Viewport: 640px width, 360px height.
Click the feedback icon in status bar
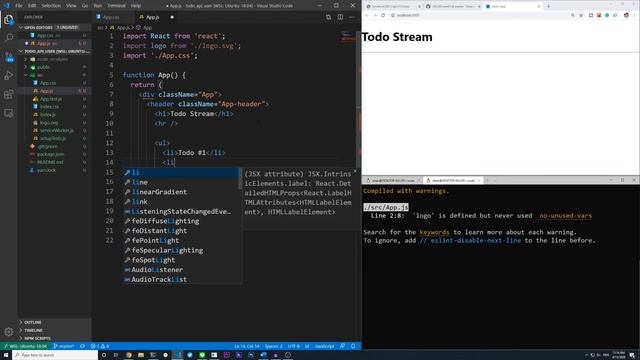[342, 346]
